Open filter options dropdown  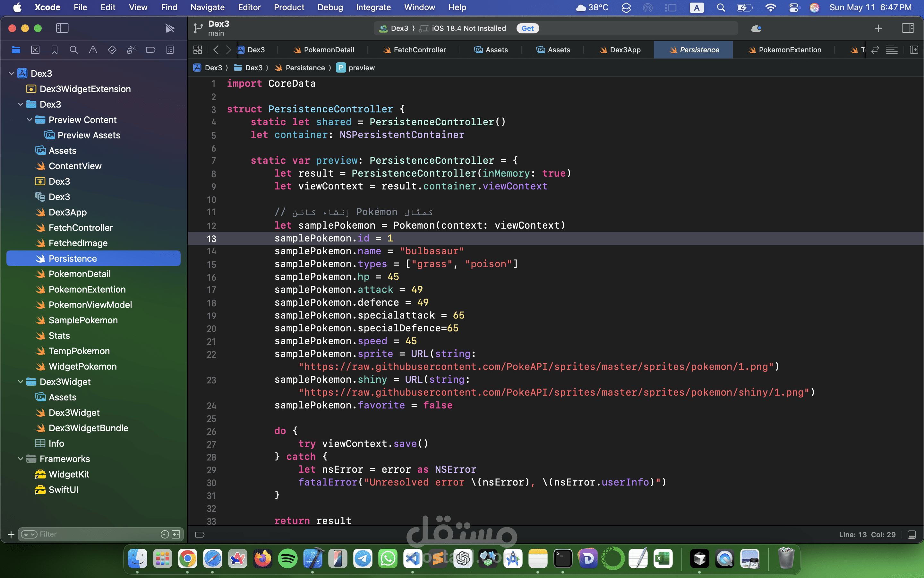29,534
